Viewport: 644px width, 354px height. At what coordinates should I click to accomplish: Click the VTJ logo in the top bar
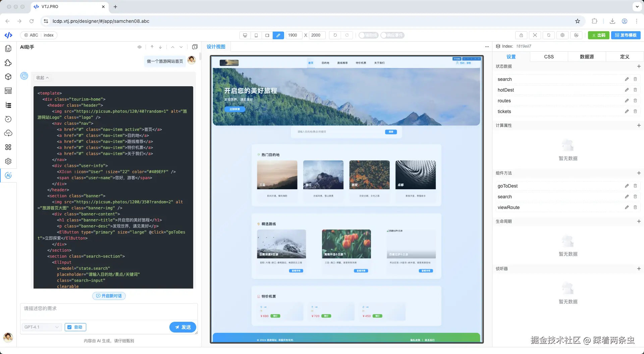click(x=8, y=35)
